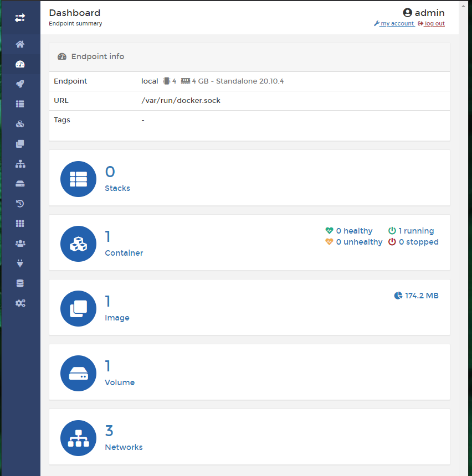Open Registries via the database icon
The width and height of the screenshot is (472, 476).
[20, 283]
